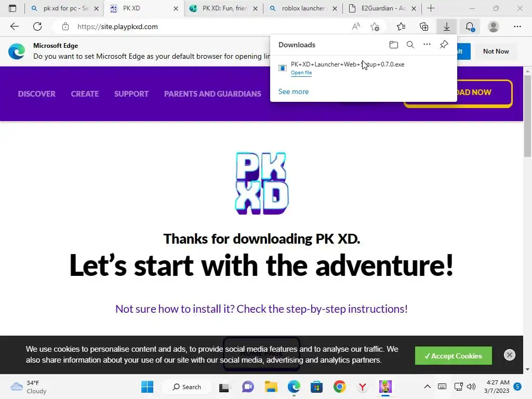Show hidden system tray icons chevron
Screen dimensions: 532x399
[x=428, y=387]
